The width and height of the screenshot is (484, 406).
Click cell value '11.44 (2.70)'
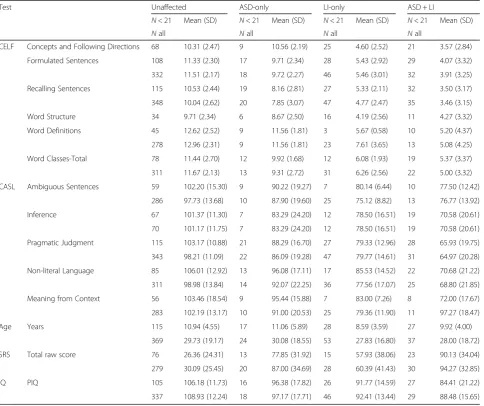pos(201,159)
